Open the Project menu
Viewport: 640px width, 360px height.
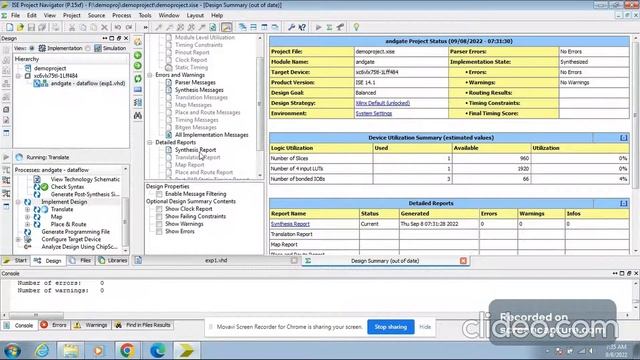[71, 16]
